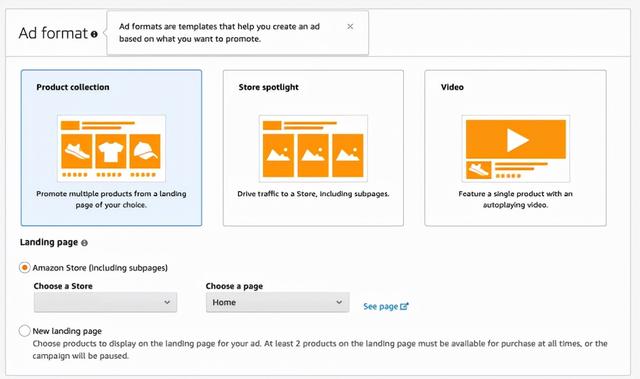Select New landing page radio button
The height and width of the screenshot is (379, 640).
(24, 331)
